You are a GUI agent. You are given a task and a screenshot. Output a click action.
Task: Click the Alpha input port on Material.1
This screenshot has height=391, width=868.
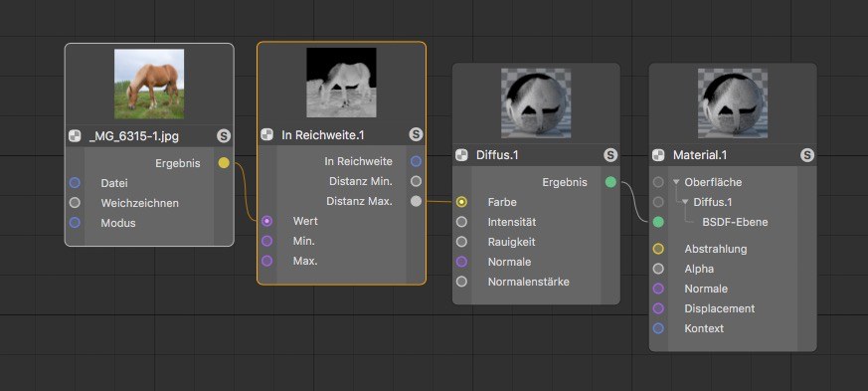[658, 269]
